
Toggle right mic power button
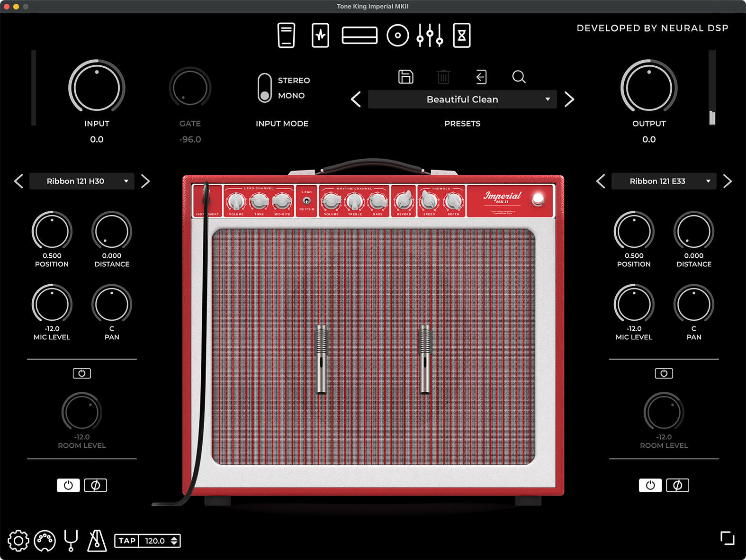point(650,485)
